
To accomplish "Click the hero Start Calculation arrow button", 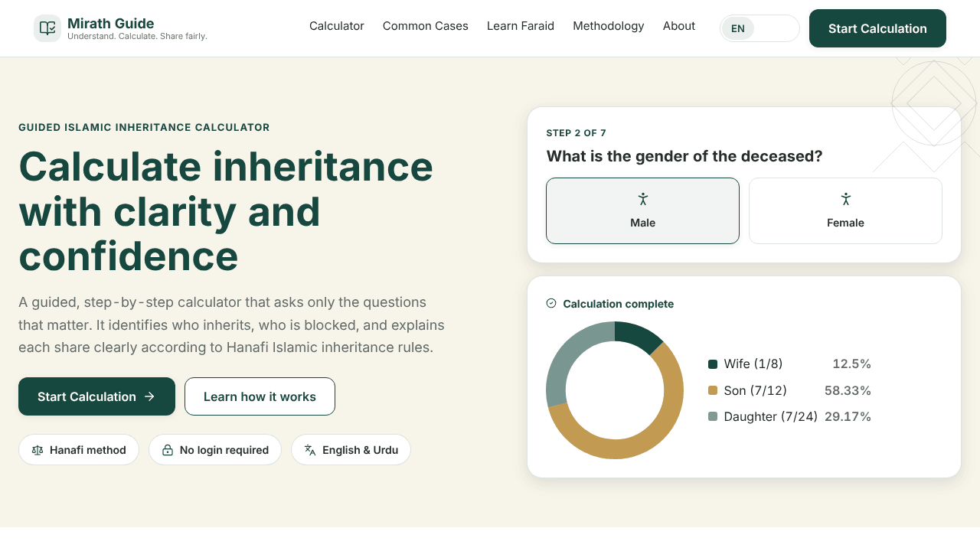I will coord(96,396).
